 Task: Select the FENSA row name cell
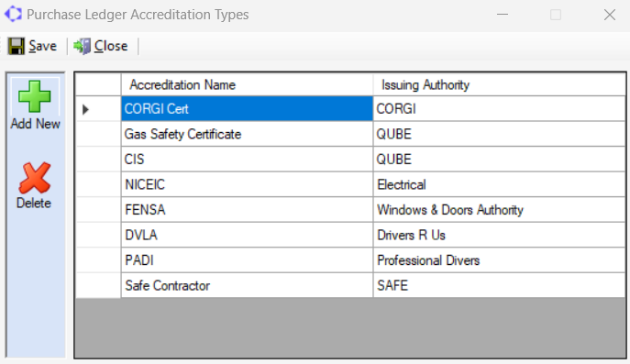click(x=247, y=210)
